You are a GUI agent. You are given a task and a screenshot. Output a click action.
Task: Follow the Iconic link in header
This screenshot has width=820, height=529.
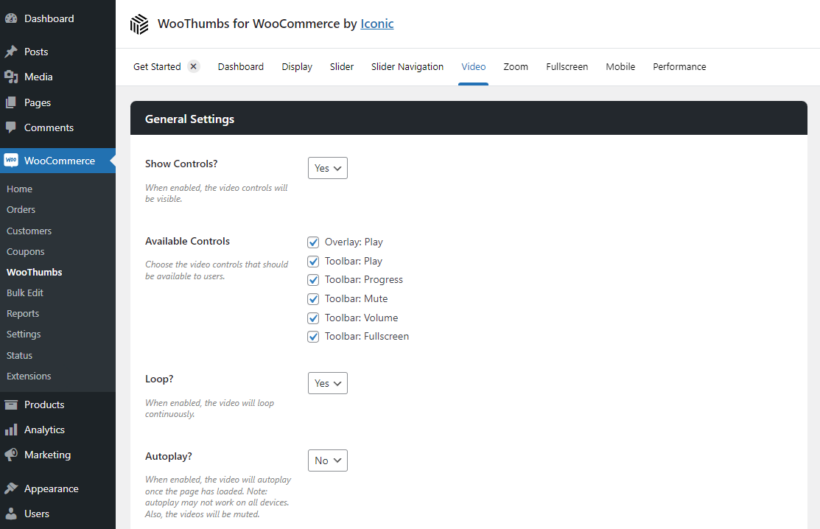(x=375, y=23)
